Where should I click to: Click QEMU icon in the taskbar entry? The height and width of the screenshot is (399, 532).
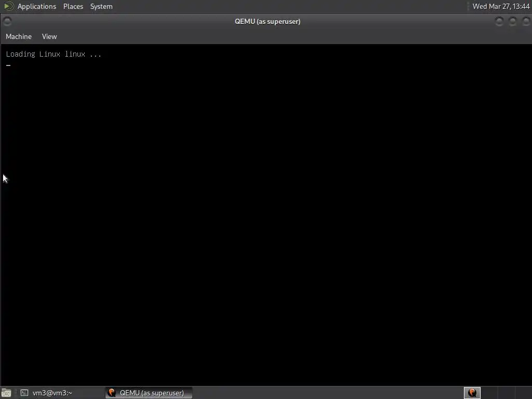[x=112, y=393]
